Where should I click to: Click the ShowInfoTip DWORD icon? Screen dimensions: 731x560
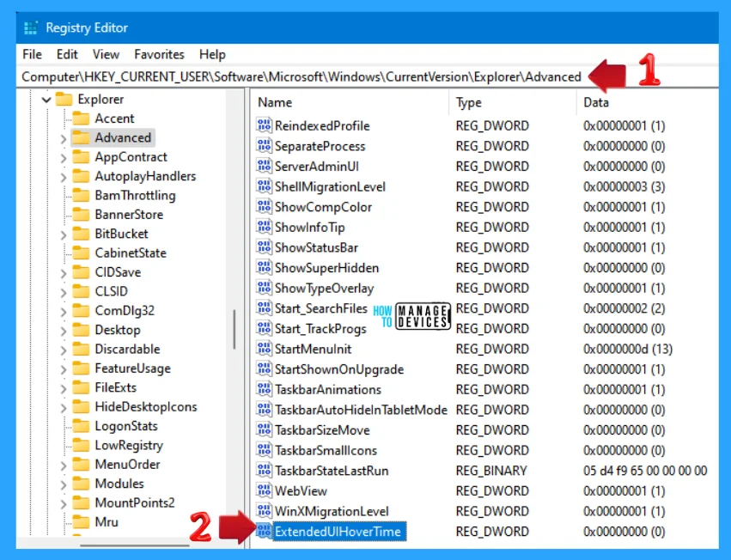pos(264,227)
